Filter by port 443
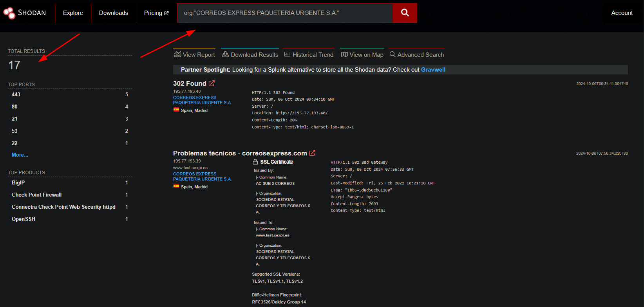Viewport: 644px width, 307px height. (70, 94)
